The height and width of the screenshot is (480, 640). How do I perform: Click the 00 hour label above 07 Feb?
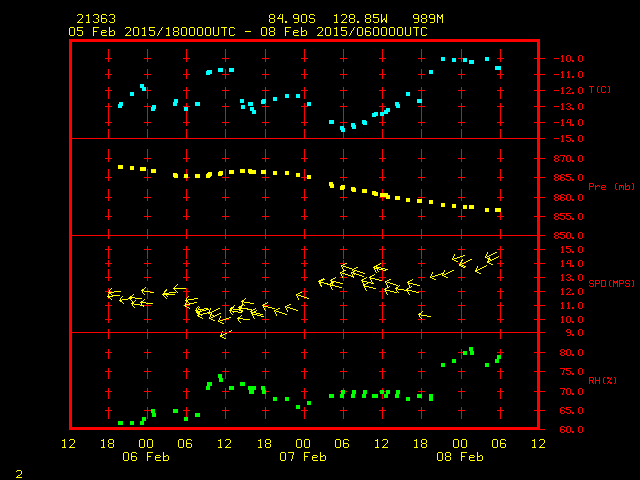point(303,444)
